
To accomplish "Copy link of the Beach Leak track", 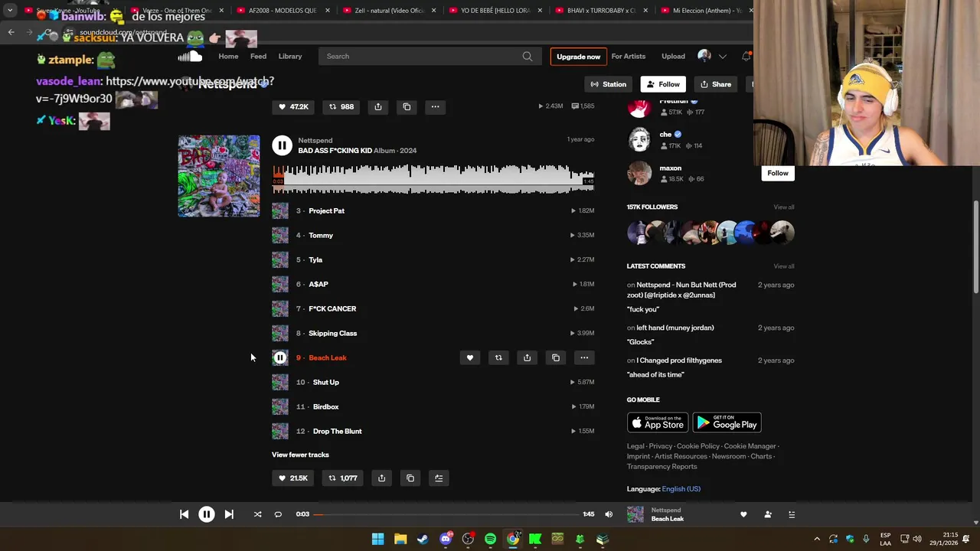I will coord(556,357).
